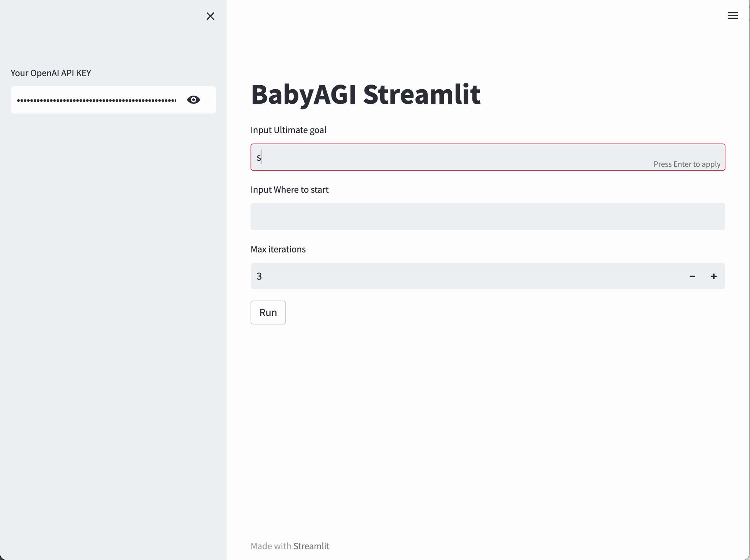This screenshot has height=560, width=750.
Task: Show the hidden password in the key field
Action: point(194,100)
